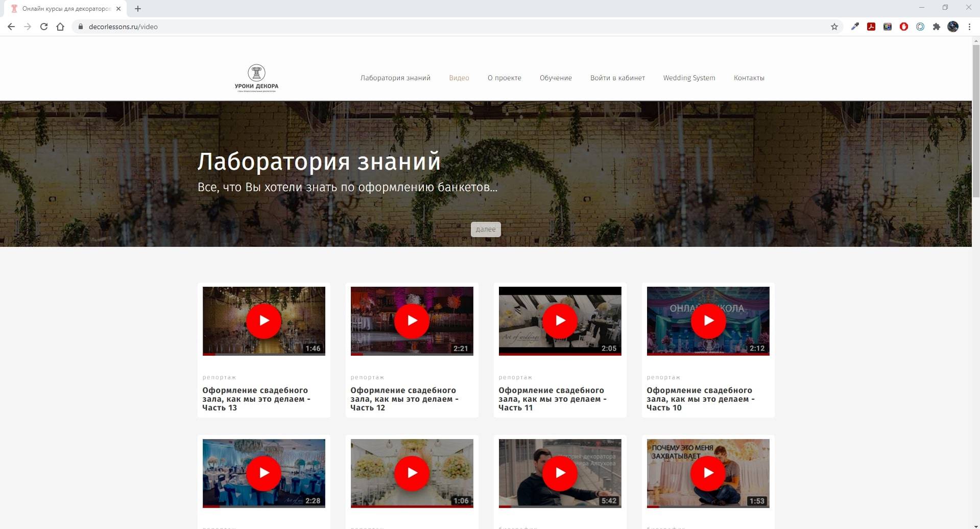This screenshot has height=529, width=980.
Task: Open the red Opera-style circle extension
Action: coord(904,27)
